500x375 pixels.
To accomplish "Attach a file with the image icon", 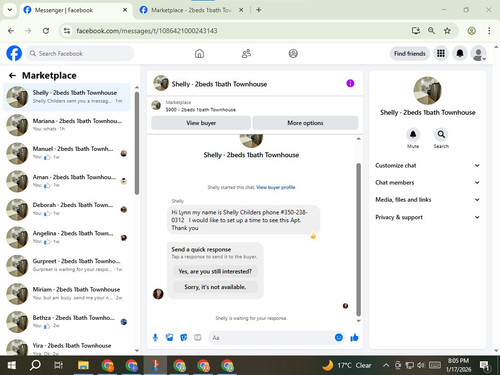I will 170,338.
